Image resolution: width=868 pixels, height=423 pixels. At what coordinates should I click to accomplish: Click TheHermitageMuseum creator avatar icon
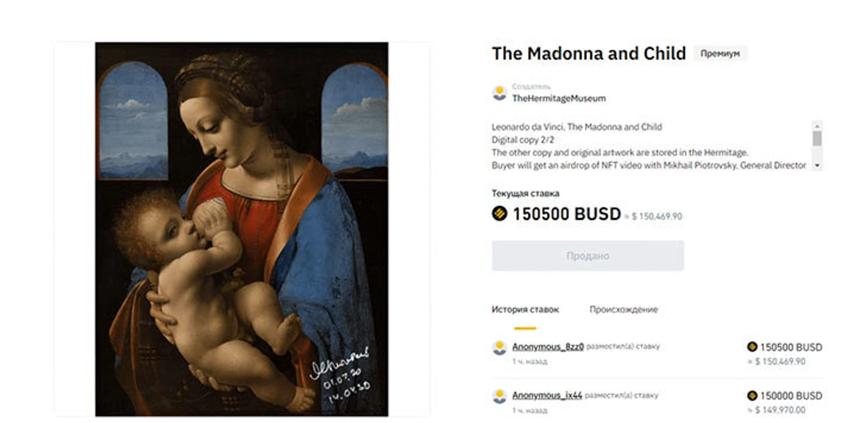pos(499,93)
